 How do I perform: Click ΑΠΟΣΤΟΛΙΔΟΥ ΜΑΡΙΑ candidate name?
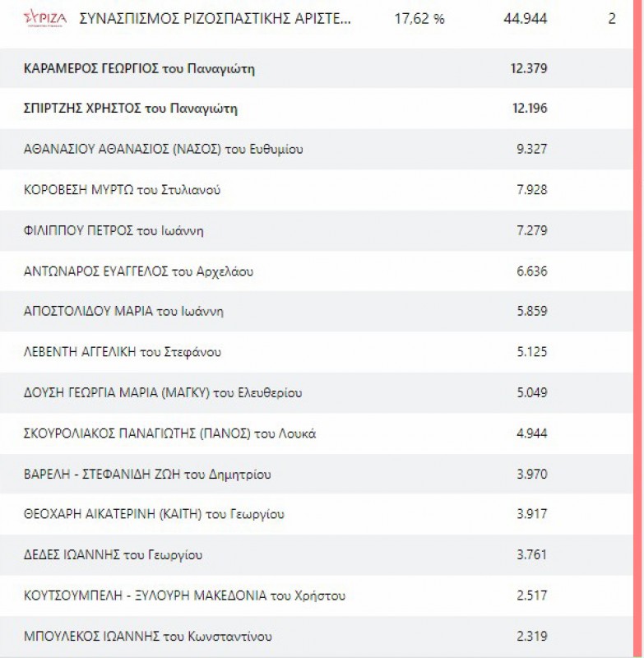[x=124, y=312]
